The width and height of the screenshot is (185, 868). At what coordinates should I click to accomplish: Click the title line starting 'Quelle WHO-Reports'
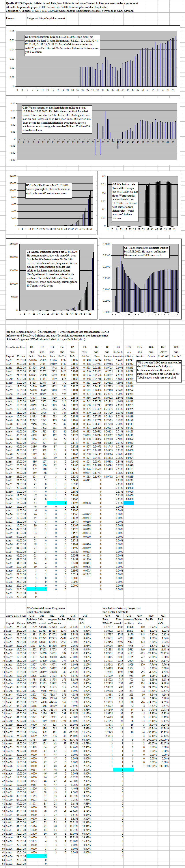click(72, 3)
